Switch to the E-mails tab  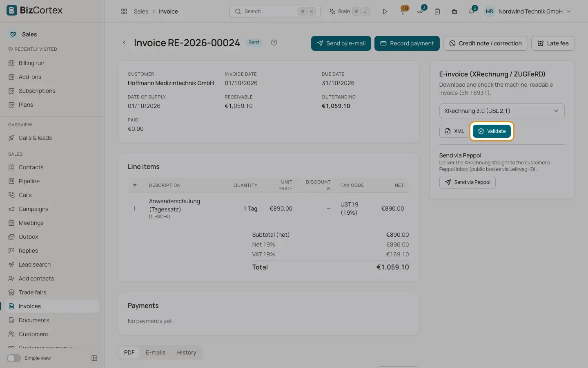click(x=156, y=352)
